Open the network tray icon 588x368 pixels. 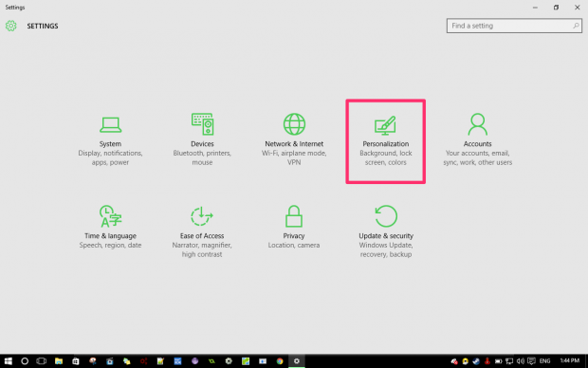pos(509,361)
